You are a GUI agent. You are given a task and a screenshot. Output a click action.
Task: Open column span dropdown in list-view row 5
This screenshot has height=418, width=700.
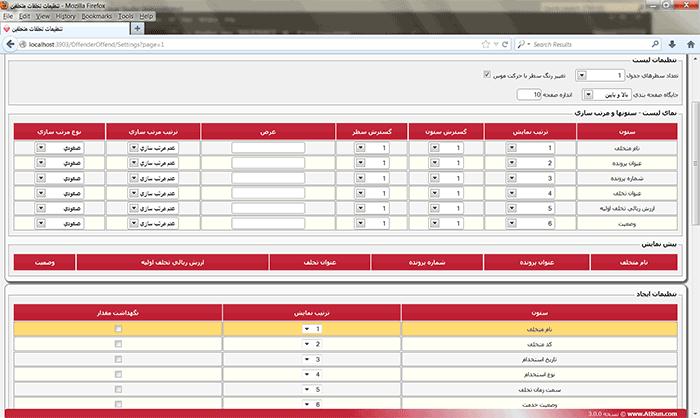point(446,208)
